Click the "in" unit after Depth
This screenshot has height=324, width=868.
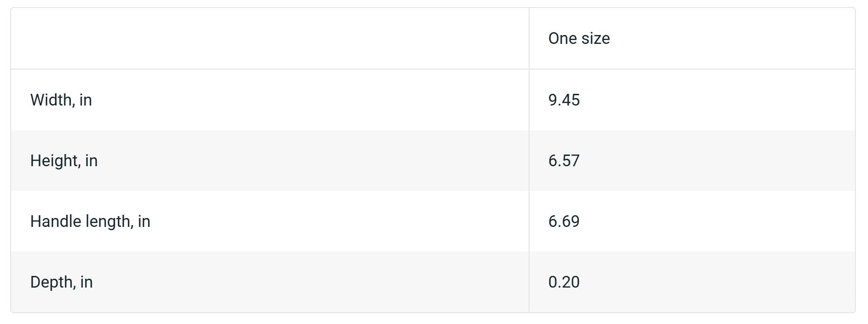tap(86, 282)
